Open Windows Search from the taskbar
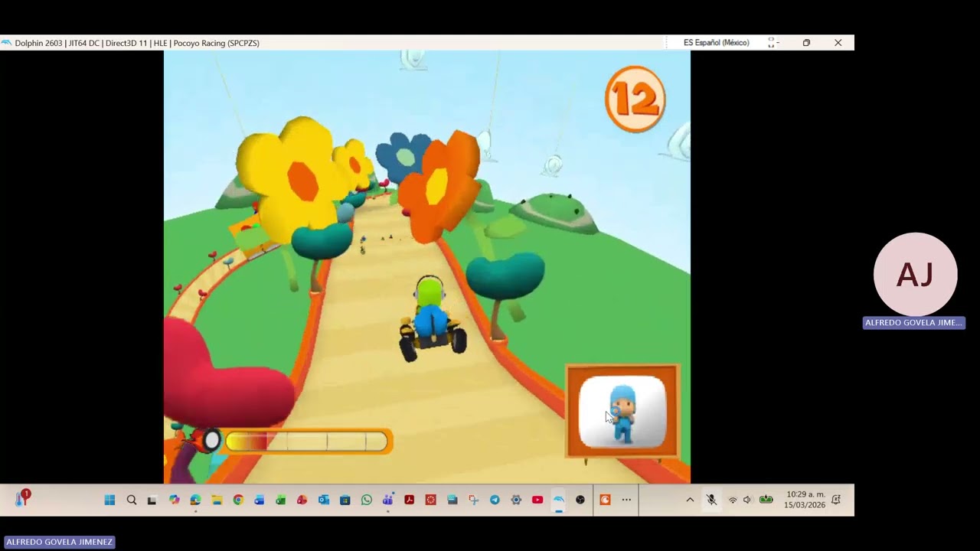Image resolution: width=980 pixels, height=551 pixels. pyautogui.click(x=131, y=500)
